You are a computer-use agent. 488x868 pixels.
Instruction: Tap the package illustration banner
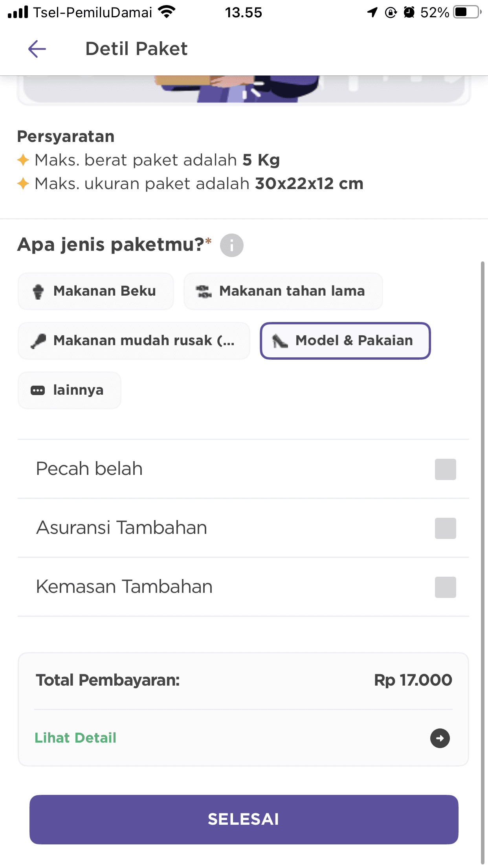(x=244, y=90)
